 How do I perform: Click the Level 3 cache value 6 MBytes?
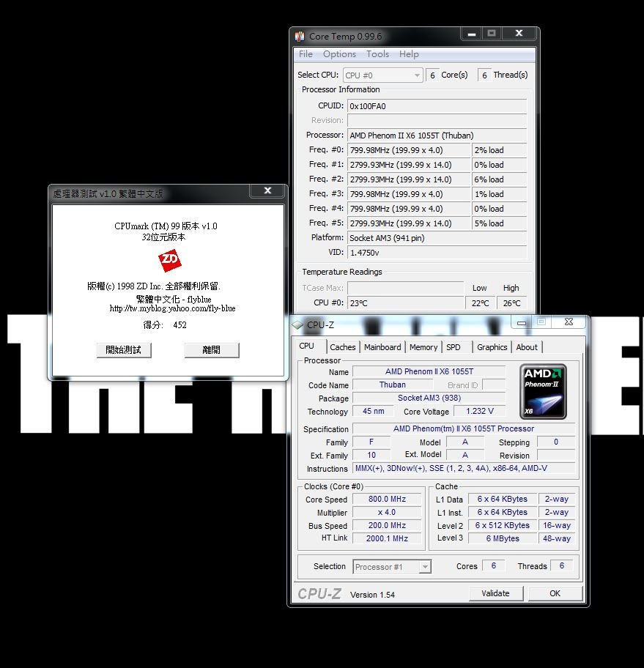click(502, 538)
